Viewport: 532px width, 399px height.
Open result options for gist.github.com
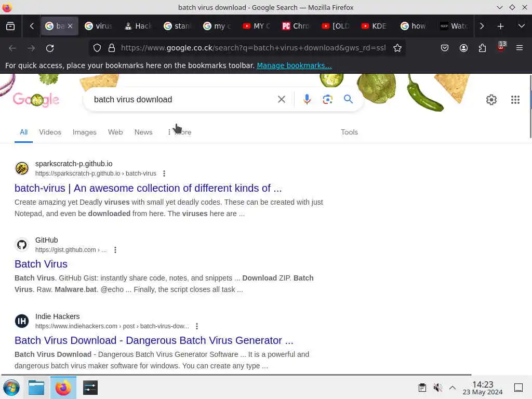coord(115,250)
